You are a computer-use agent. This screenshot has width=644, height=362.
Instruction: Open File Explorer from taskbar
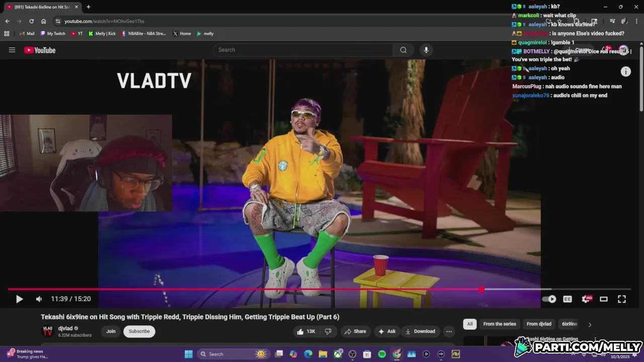click(x=323, y=354)
